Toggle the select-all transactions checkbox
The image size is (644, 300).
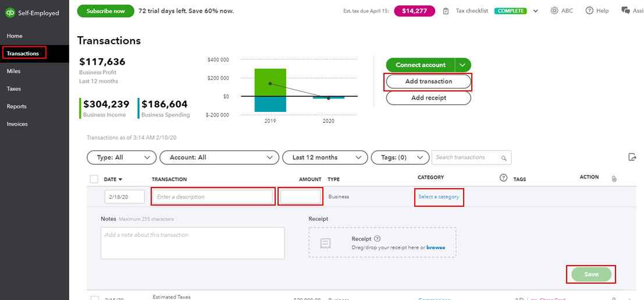coord(94,179)
